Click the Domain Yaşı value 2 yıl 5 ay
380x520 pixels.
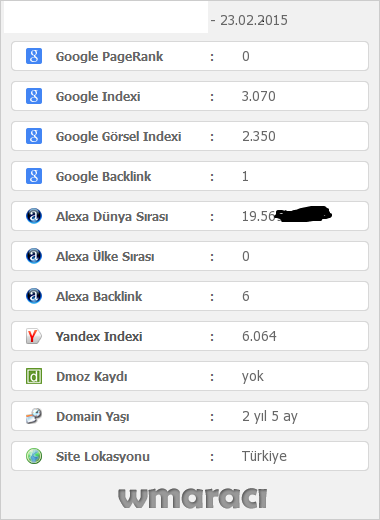tap(270, 416)
